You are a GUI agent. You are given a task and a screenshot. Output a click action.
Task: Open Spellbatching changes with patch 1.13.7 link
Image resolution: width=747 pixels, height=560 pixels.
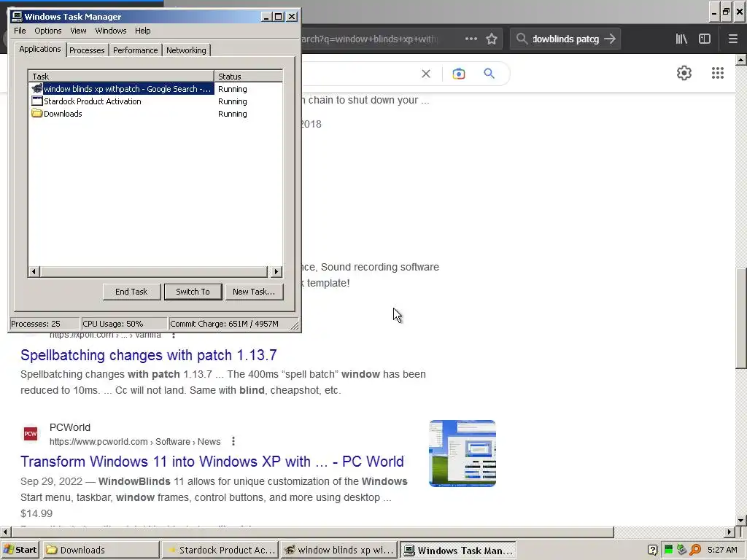(x=149, y=355)
